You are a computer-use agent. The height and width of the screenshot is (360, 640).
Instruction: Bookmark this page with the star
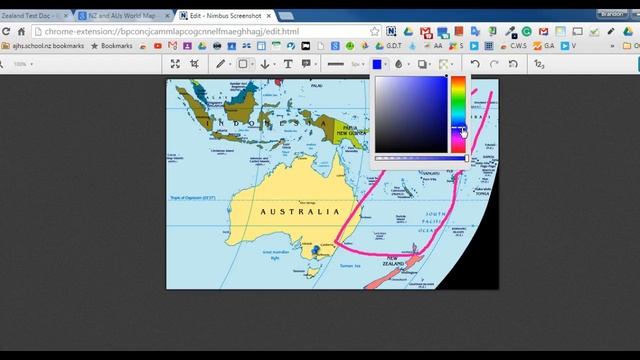374,31
